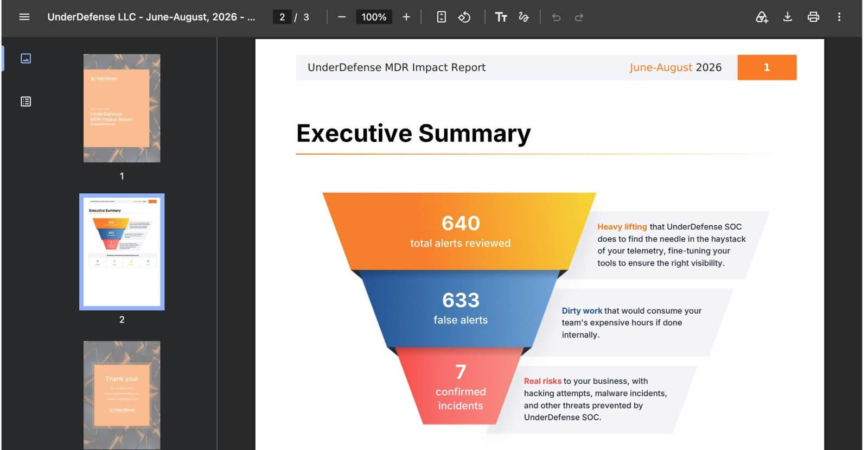Click the current page number field
The width and height of the screenshot is (868, 450).
click(282, 17)
